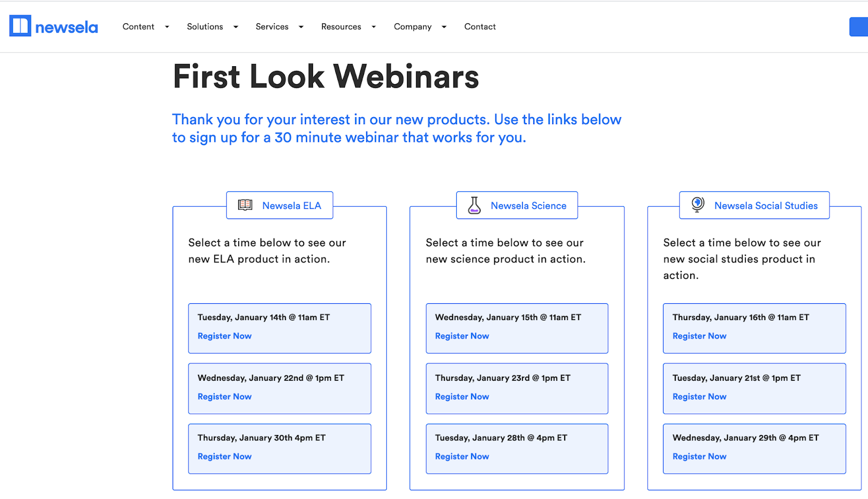Register for ELA webinar on January 30th
This screenshot has width=868, height=499.
(x=224, y=456)
